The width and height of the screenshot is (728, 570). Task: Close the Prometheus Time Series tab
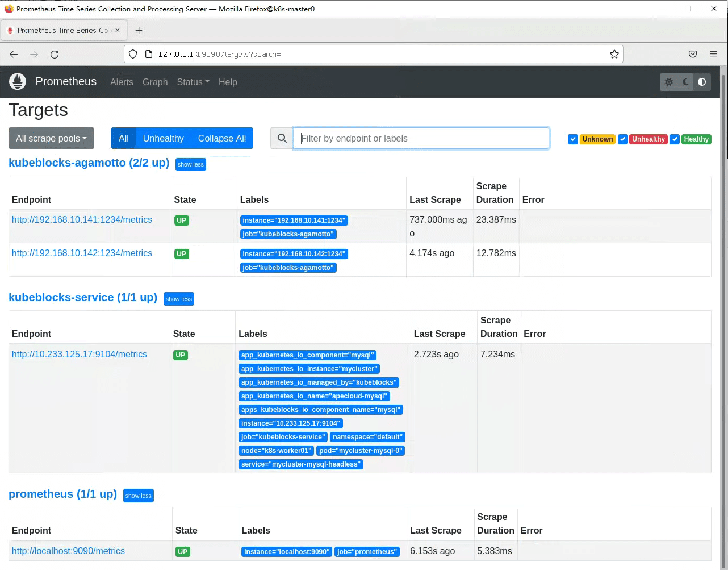tap(118, 30)
